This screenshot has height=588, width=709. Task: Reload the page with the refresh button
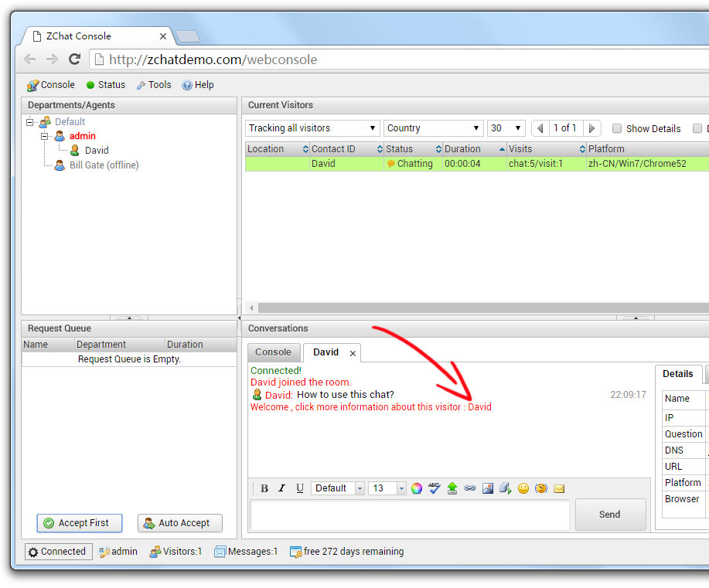pos(74,59)
